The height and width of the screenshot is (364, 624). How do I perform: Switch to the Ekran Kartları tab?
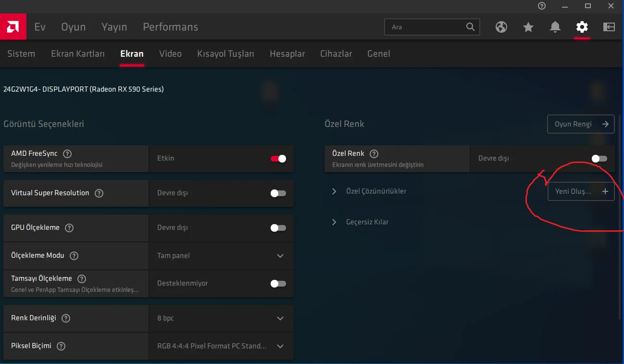[78, 54]
